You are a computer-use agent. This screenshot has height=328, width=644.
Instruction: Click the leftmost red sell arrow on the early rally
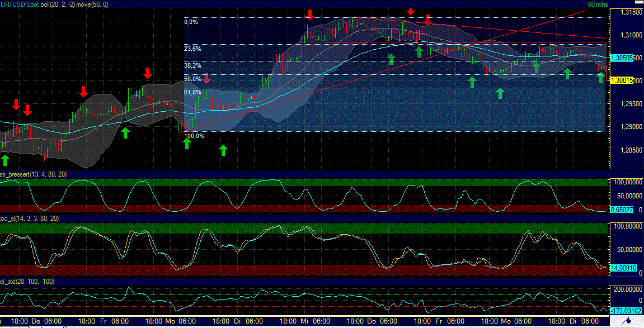15,105
